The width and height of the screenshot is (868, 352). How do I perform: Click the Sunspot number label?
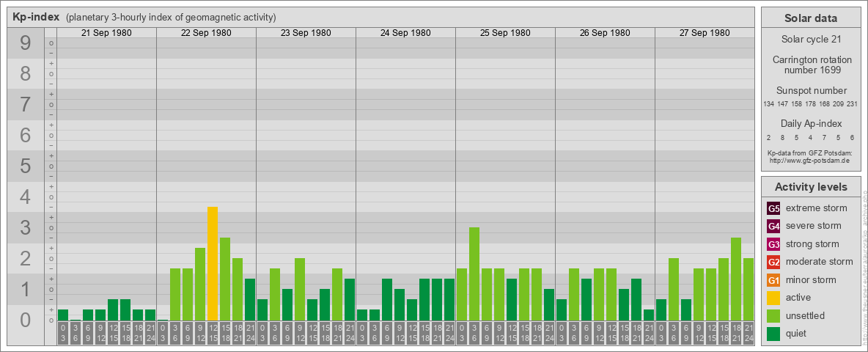pyautogui.click(x=811, y=91)
